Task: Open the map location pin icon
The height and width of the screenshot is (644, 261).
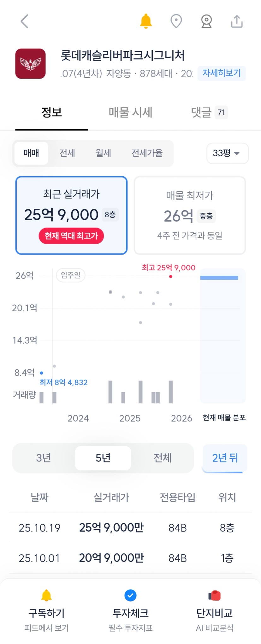Action: point(176,21)
